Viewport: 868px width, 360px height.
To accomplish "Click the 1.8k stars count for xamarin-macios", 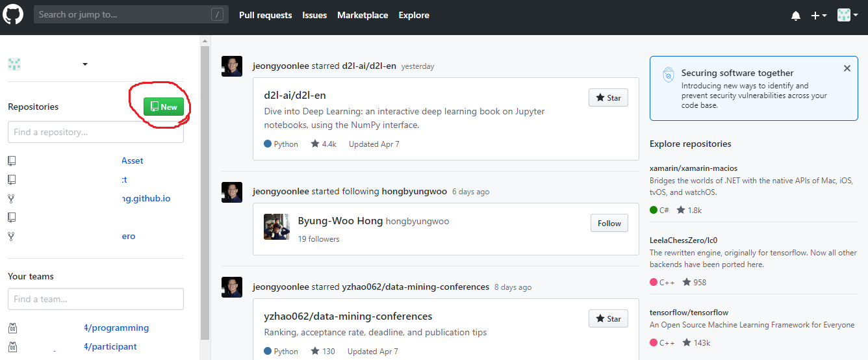I will (x=689, y=210).
